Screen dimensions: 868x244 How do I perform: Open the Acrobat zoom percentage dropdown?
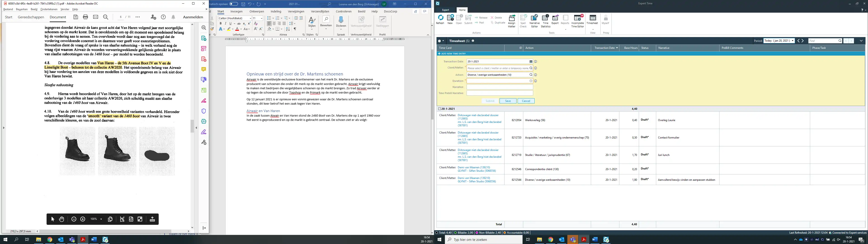(x=101, y=219)
